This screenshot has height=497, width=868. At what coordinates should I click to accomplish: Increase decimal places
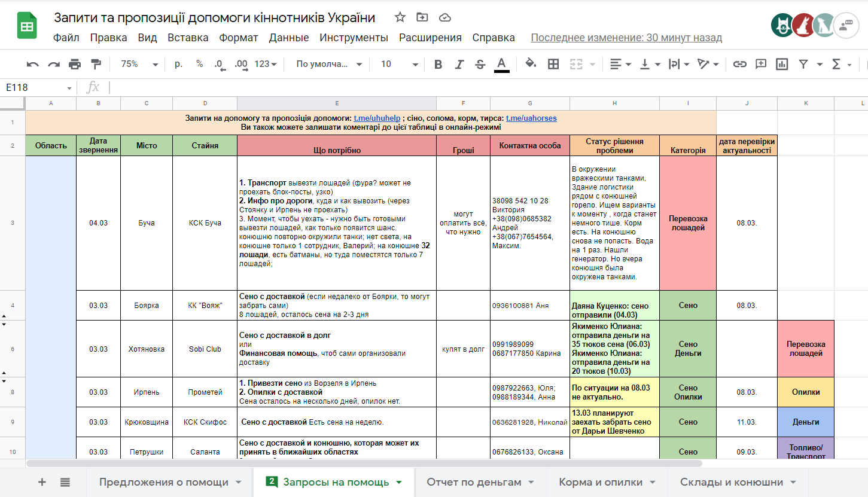point(241,64)
